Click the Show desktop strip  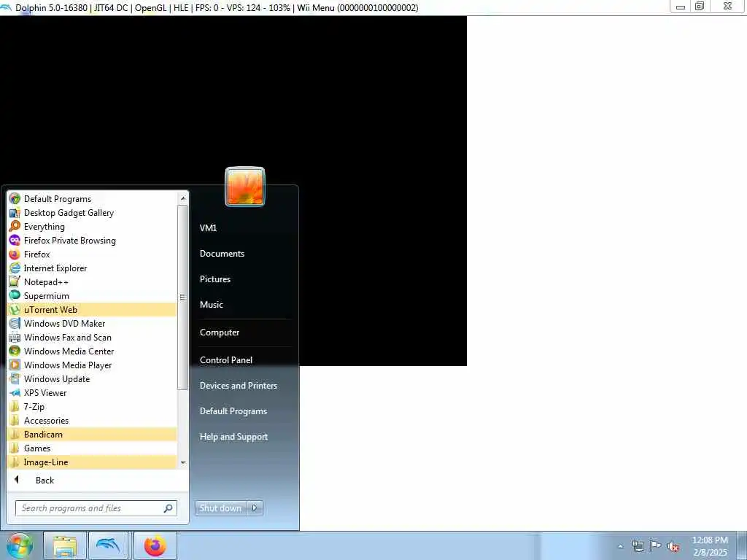pos(741,545)
